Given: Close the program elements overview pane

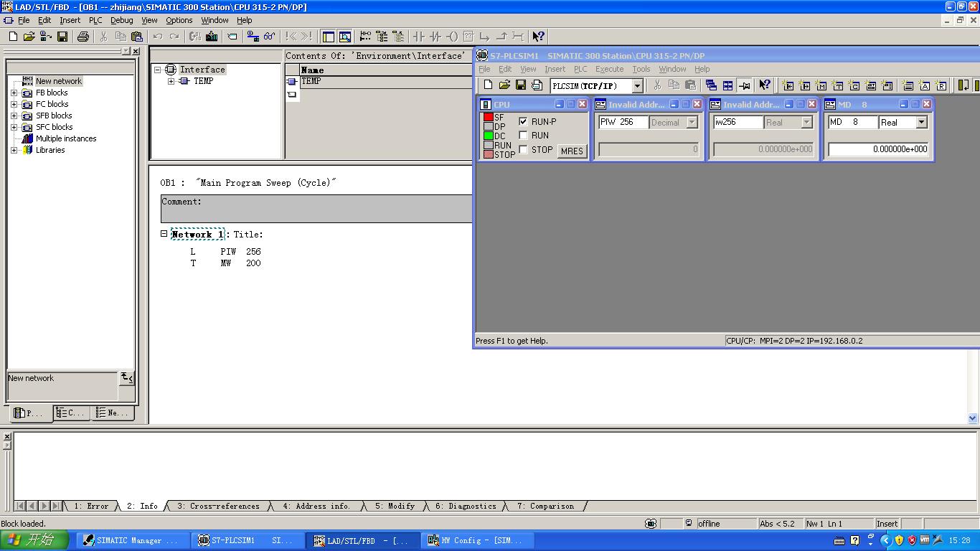Looking at the screenshot, I should pos(136,51).
